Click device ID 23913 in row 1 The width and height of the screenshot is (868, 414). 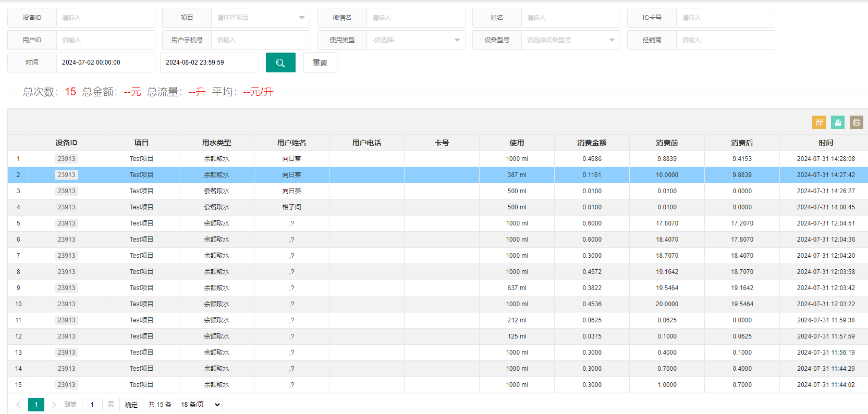[x=66, y=159]
